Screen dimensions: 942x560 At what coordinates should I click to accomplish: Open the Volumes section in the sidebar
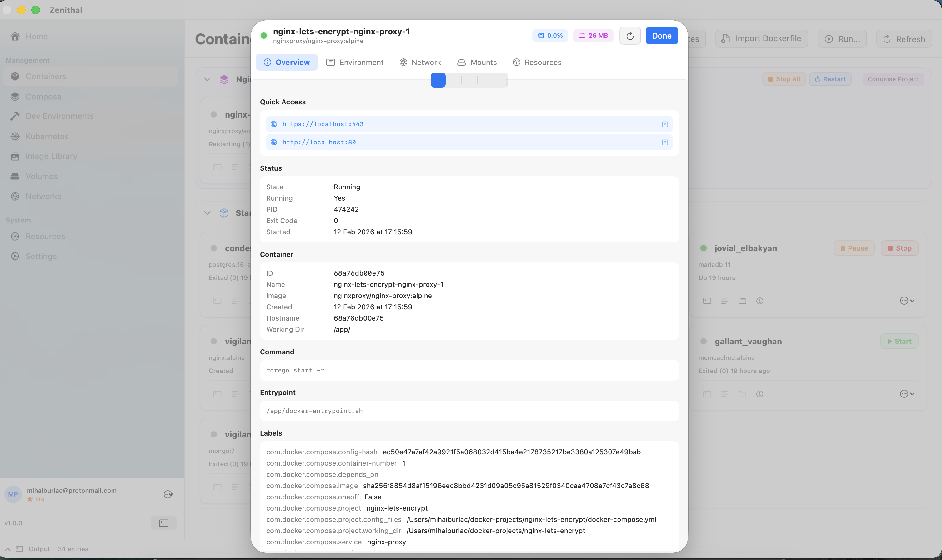[42, 176]
